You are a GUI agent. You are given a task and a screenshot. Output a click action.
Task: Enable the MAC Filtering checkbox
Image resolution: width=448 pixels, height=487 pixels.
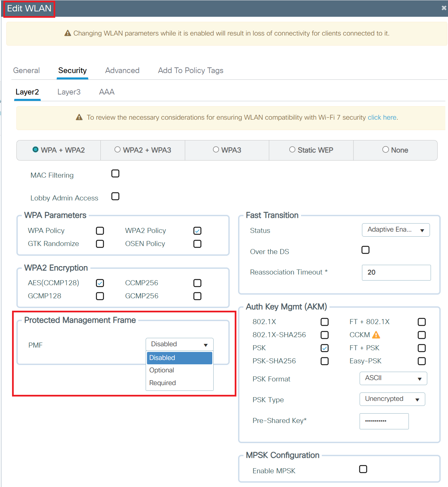115,174
